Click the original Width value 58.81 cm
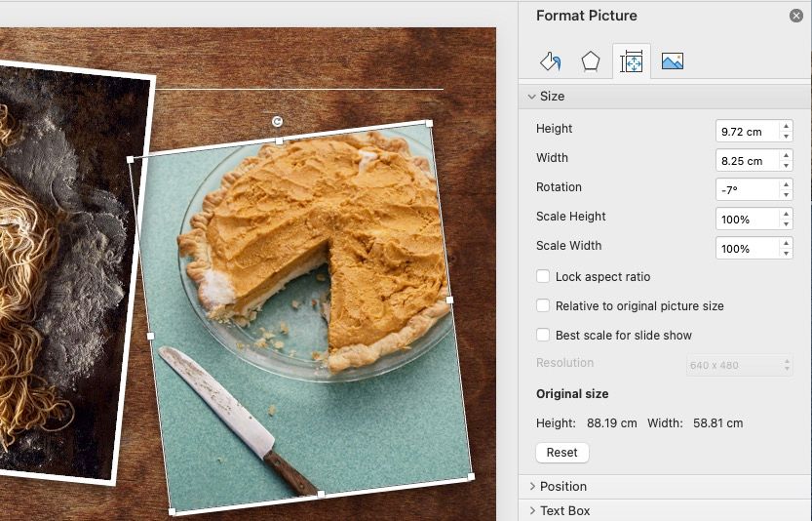Screen dimensions: 812x521 (x=717, y=423)
